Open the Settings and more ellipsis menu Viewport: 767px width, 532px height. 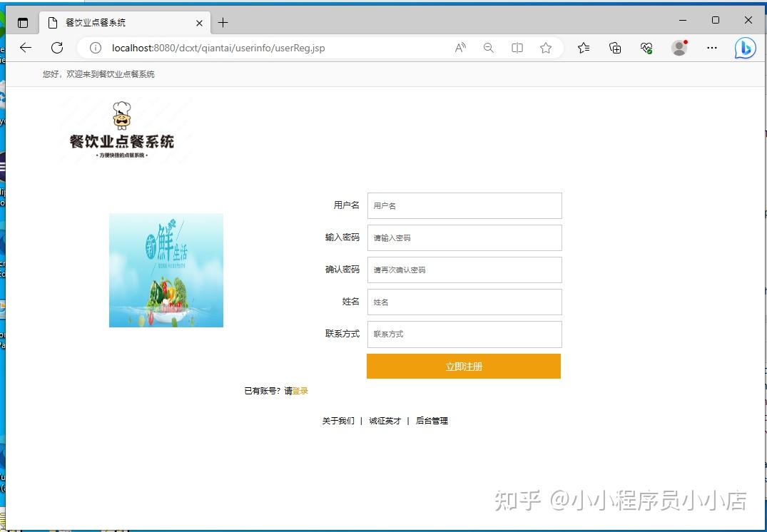[x=712, y=48]
